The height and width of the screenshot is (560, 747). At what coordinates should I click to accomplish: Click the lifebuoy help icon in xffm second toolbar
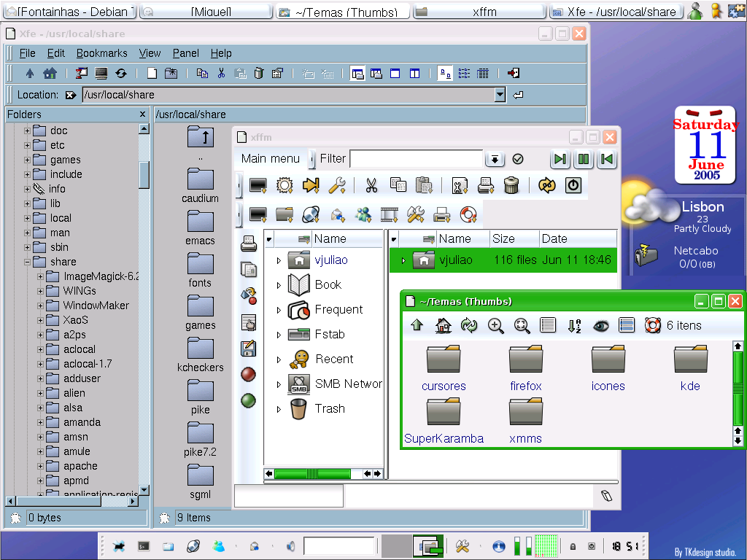(468, 215)
